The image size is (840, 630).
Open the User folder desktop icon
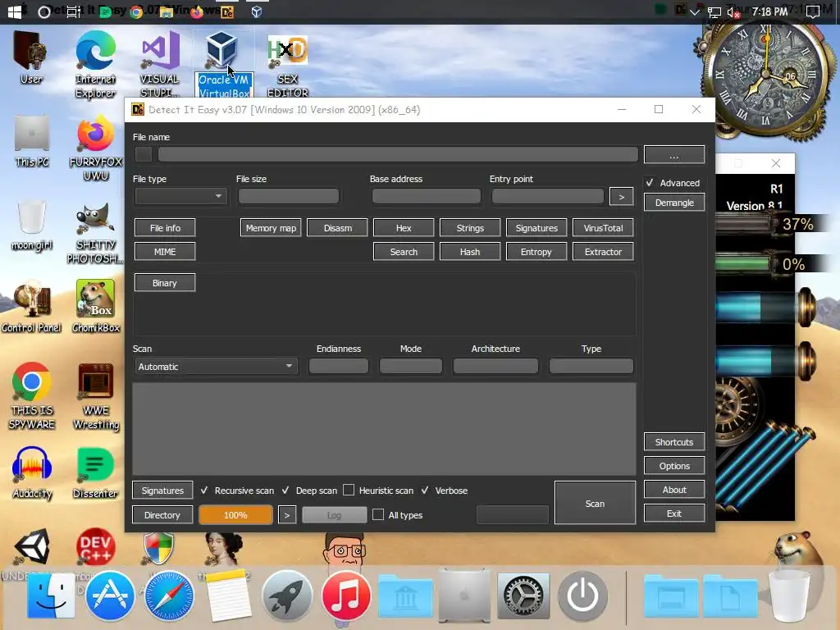tap(31, 58)
